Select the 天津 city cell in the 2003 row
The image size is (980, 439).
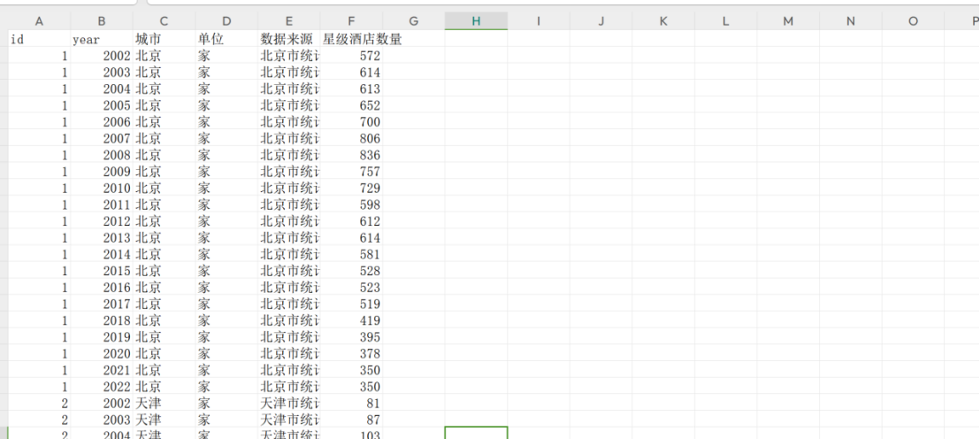pyautogui.click(x=164, y=420)
